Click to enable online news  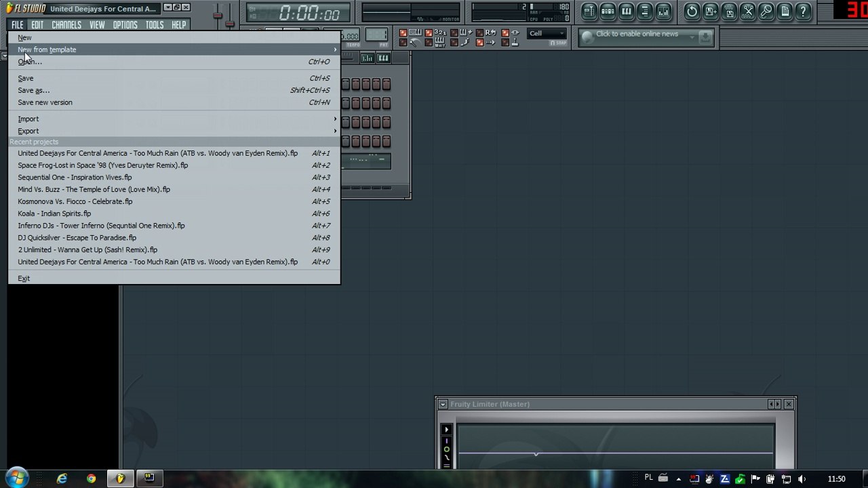pos(637,34)
